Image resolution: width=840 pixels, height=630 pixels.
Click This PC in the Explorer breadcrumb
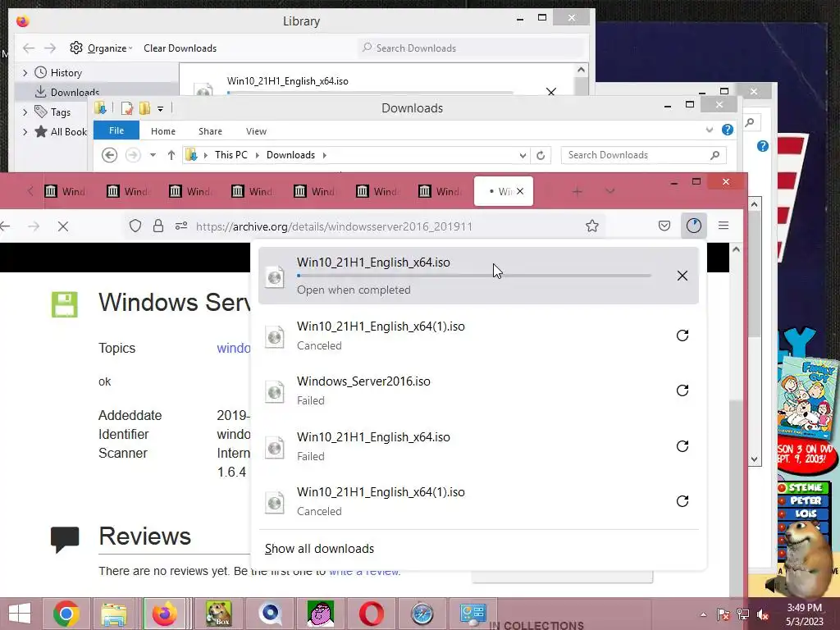coord(231,155)
